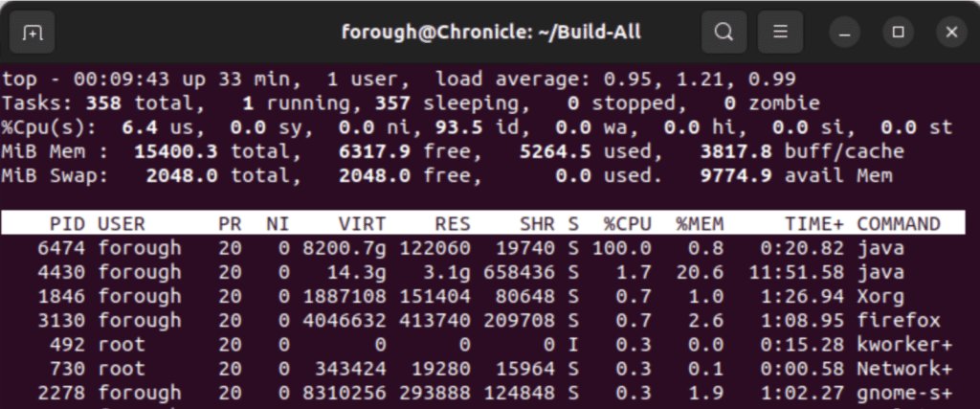The width and height of the screenshot is (980, 409).
Task: Click the PID column header
Action: tap(67, 224)
